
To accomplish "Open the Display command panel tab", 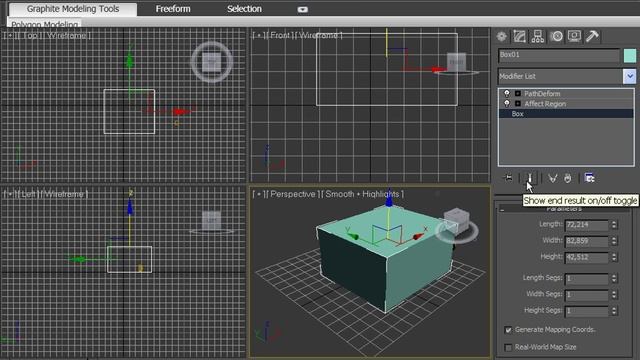I will tap(574, 37).
